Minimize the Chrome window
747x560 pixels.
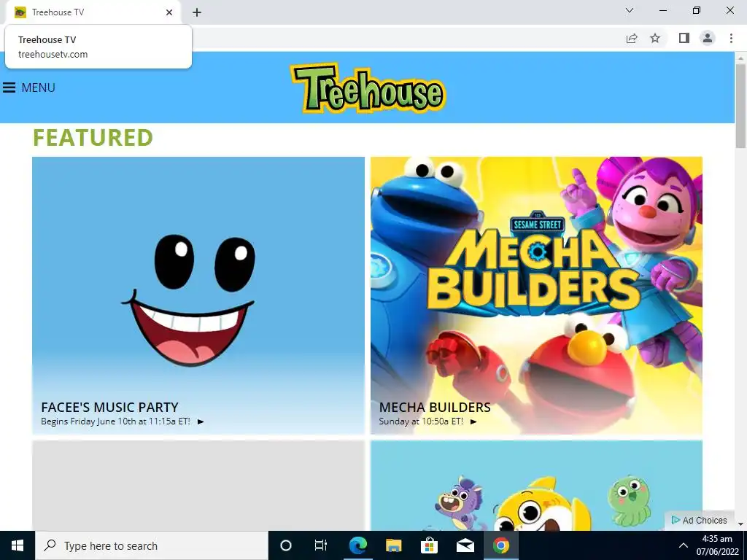(662, 10)
